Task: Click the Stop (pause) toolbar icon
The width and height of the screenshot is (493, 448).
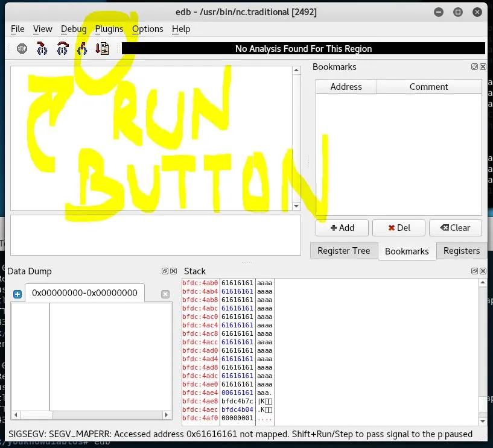Action: (22, 49)
